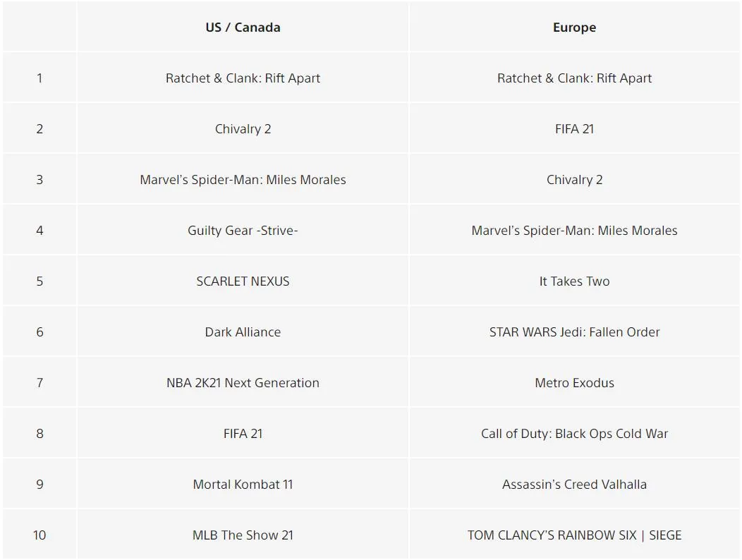Select Ratchet & Clank in Europe column

coord(574,78)
